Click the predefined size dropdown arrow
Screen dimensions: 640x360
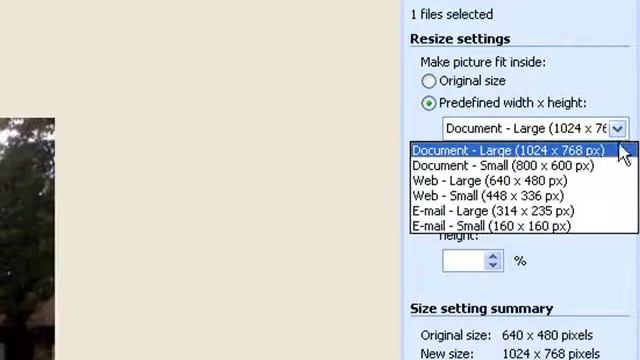point(618,129)
